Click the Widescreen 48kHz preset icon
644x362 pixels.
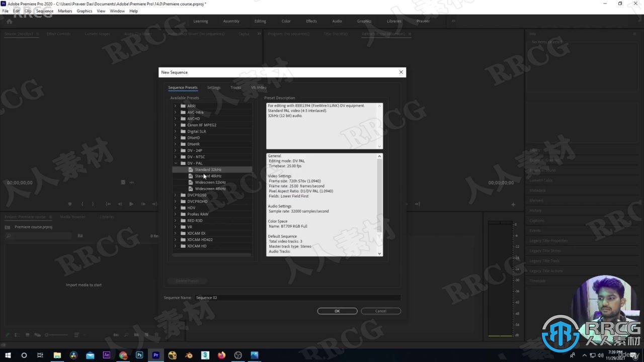pyautogui.click(x=191, y=189)
